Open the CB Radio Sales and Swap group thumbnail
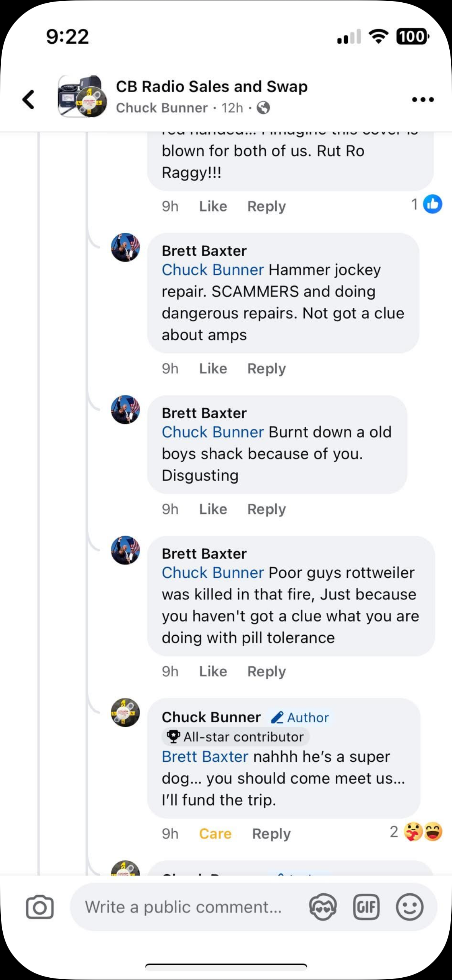Image resolution: width=452 pixels, height=980 pixels. click(x=82, y=97)
